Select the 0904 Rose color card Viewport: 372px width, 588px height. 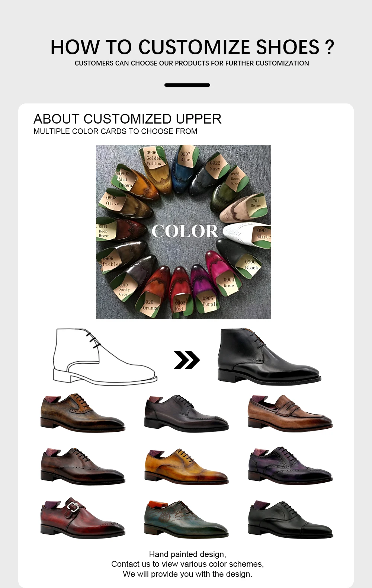[229, 282]
